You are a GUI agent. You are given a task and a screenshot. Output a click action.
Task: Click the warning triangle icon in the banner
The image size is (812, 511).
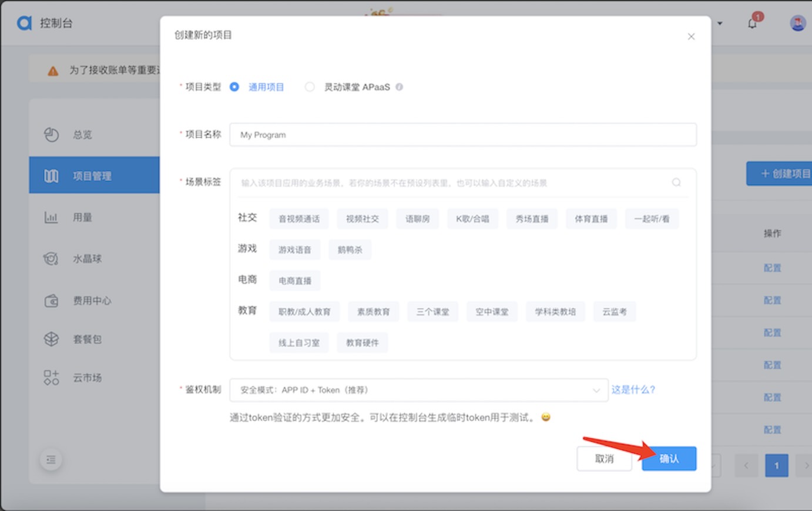tap(53, 71)
